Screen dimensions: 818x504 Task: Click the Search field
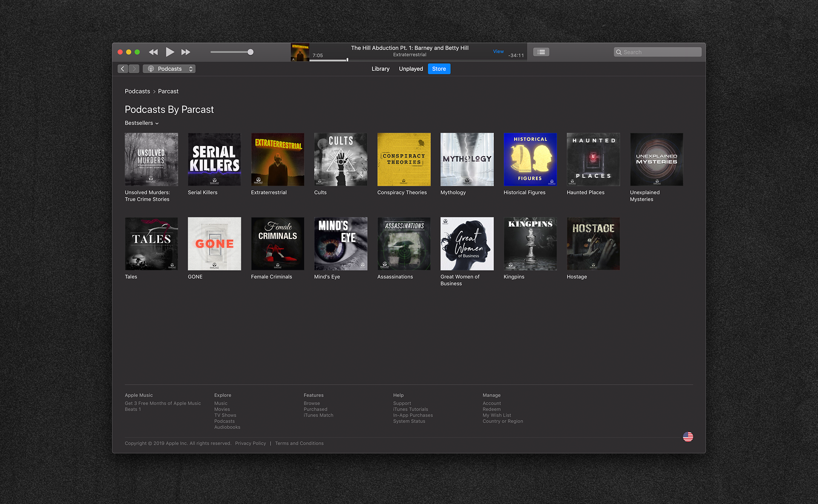657,52
